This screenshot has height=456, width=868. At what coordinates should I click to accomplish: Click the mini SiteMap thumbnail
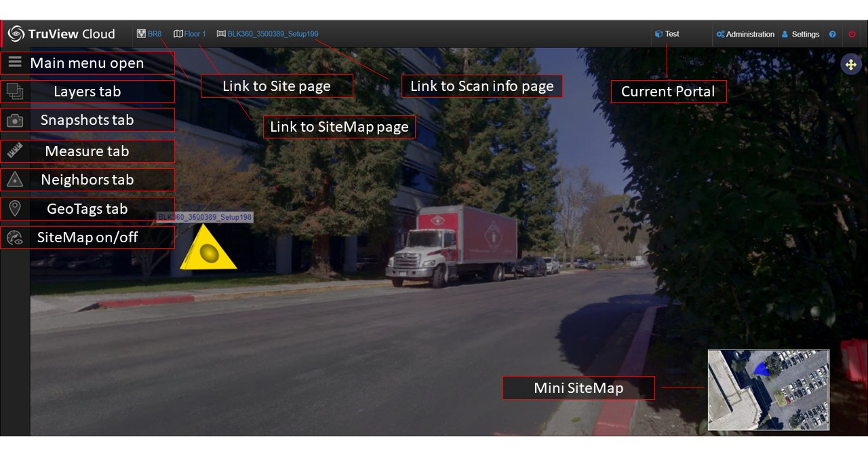point(768,389)
